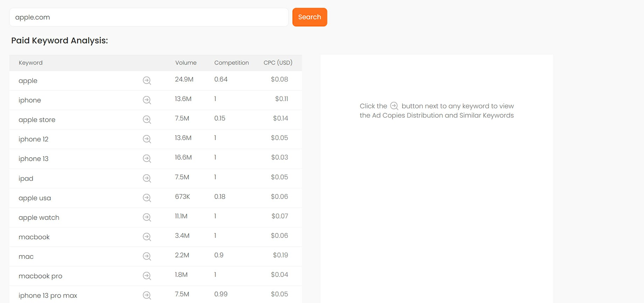The image size is (644, 303).
Task: Open details icon for 'iphone' keyword row
Action: pyautogui.click(x=147, y=100)
